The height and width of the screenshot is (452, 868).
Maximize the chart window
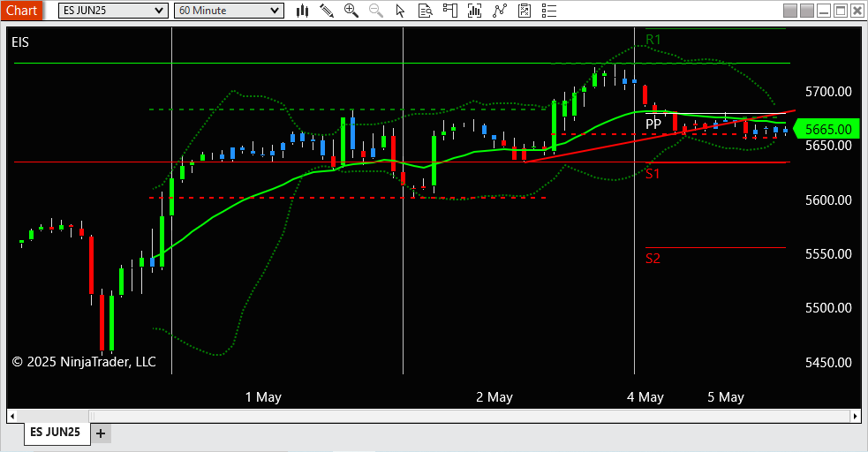point(841,11)
